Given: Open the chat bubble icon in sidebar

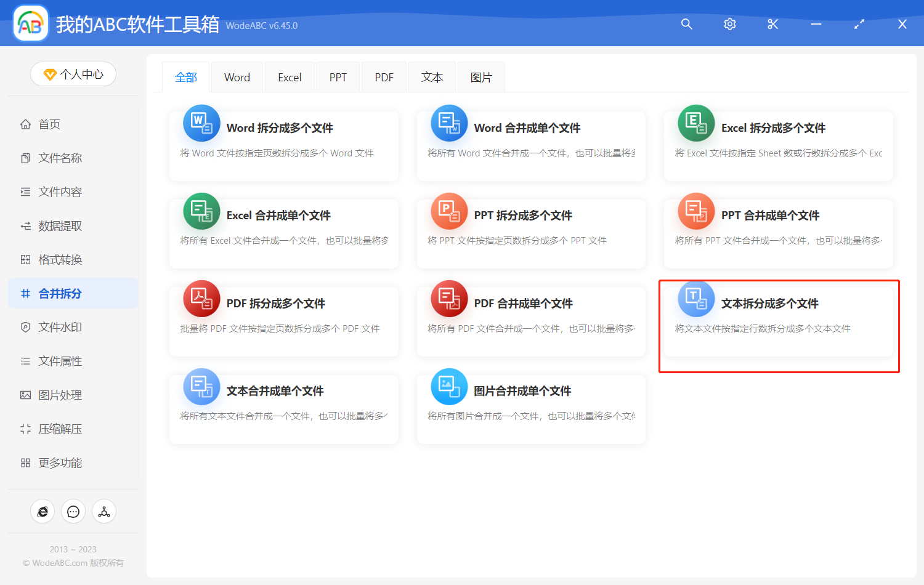Looking at the screenshot, I should coord(73,512).
